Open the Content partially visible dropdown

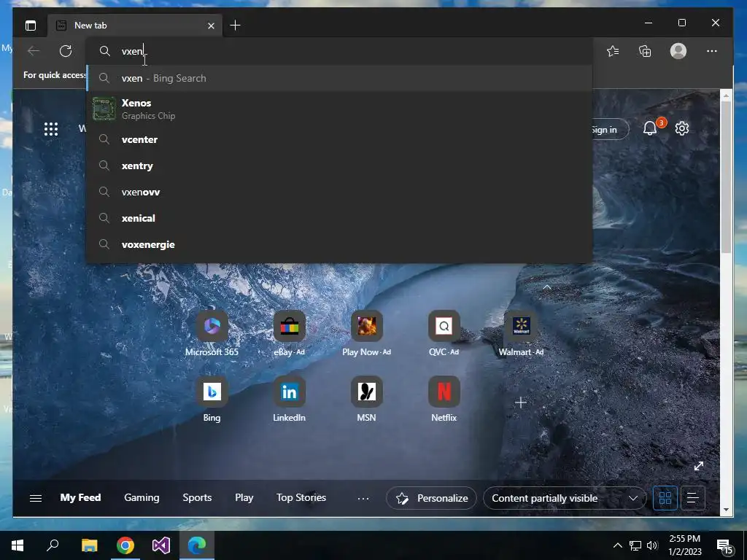click(x=565, y=498)
